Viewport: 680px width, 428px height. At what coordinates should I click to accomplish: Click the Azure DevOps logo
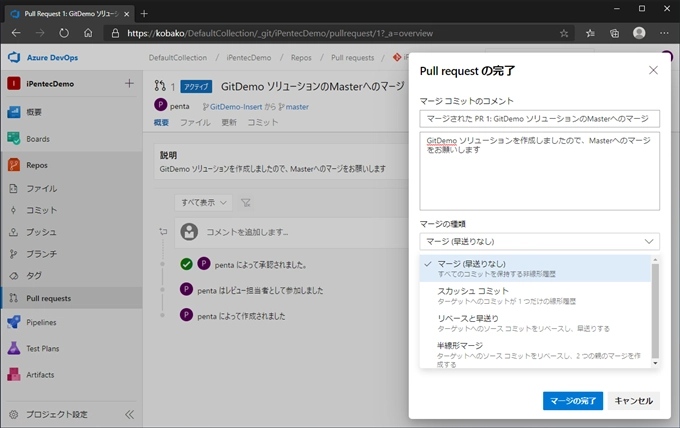coord(14,57)
